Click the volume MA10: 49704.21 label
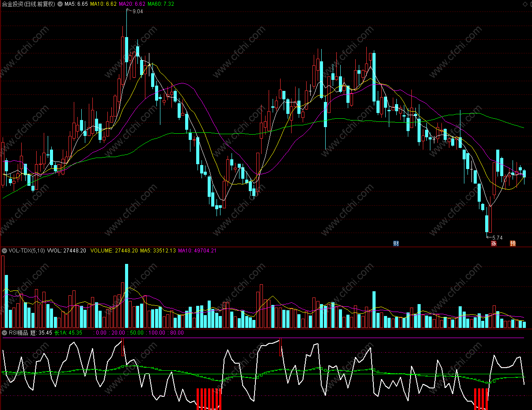This screenshot has width=532, height=410. [198, 251]
